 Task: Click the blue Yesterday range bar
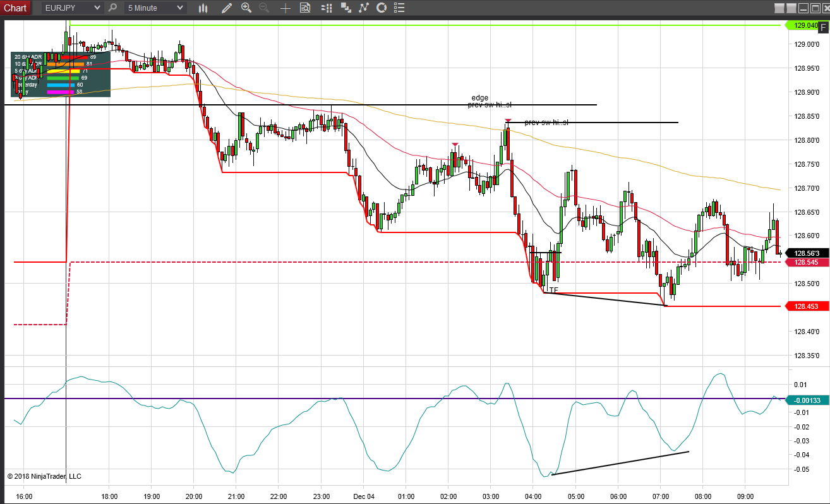61,85
